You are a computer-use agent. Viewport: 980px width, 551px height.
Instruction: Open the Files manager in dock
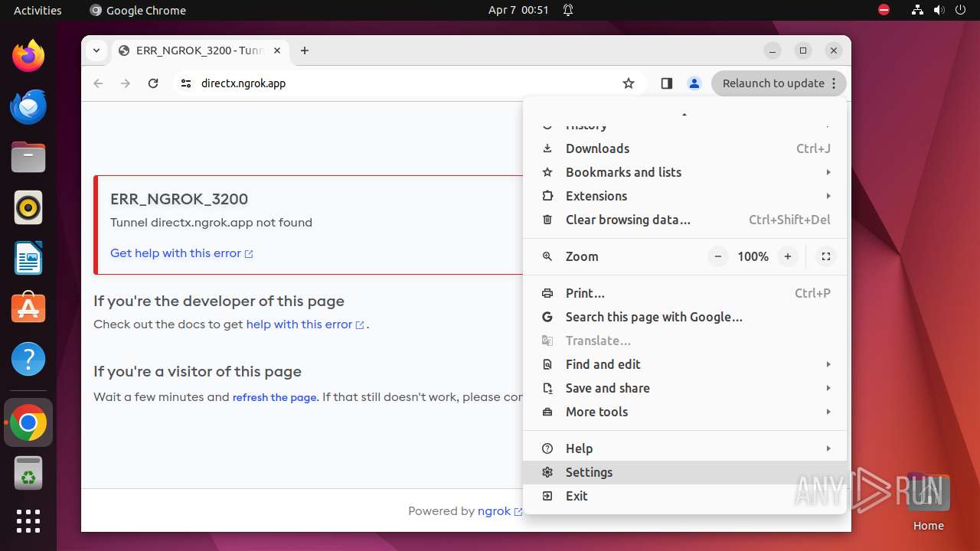[28, 157]
